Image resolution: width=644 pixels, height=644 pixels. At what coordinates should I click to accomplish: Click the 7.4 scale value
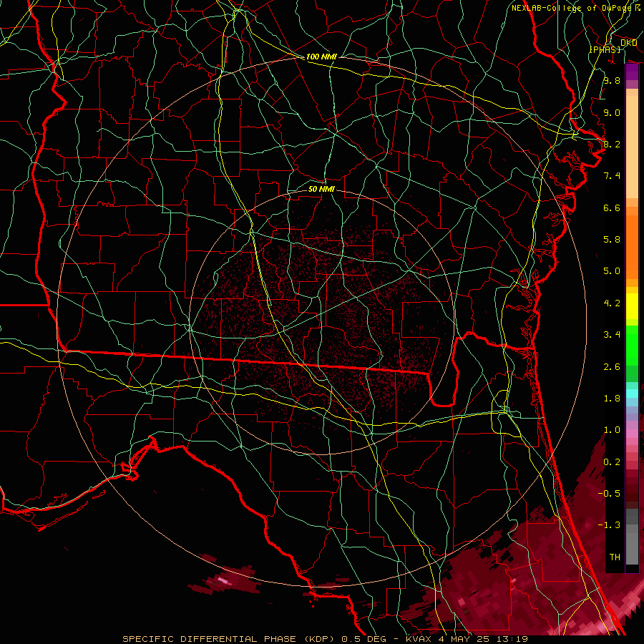pos(612,176)
